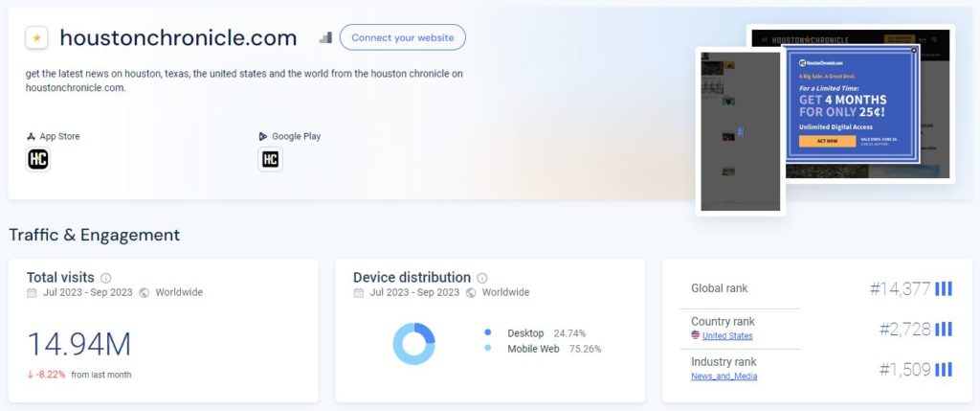This screenshot has height=411, width=980.
Task: Click the Traffic & Engagement heading
Action: [x=95, y=236]
